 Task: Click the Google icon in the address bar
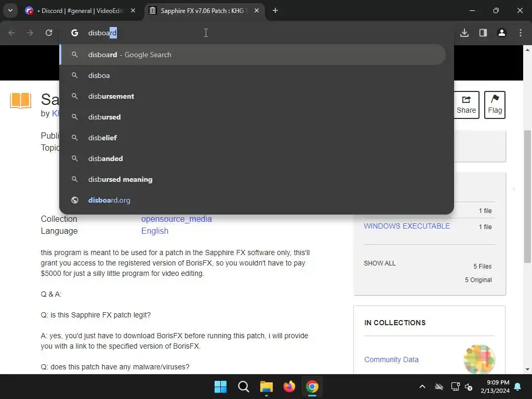(x=75, y=33)
